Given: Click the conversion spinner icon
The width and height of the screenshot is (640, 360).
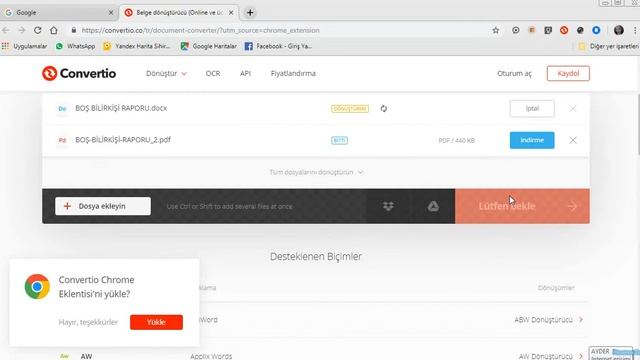Looking at the screenshot, I should 384,109.
